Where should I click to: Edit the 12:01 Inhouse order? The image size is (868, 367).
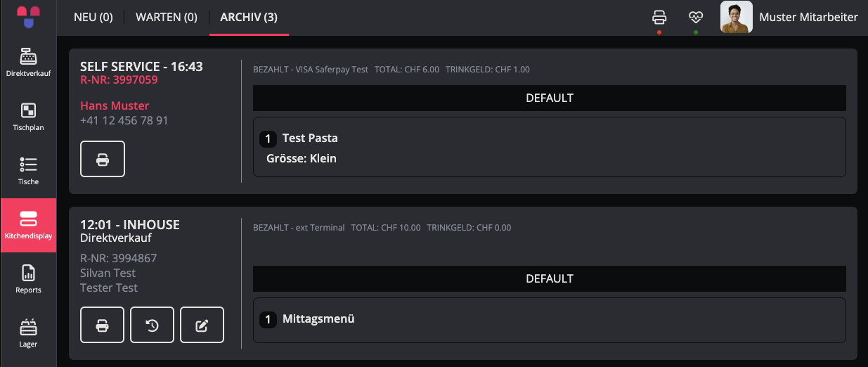pos(202,325)
